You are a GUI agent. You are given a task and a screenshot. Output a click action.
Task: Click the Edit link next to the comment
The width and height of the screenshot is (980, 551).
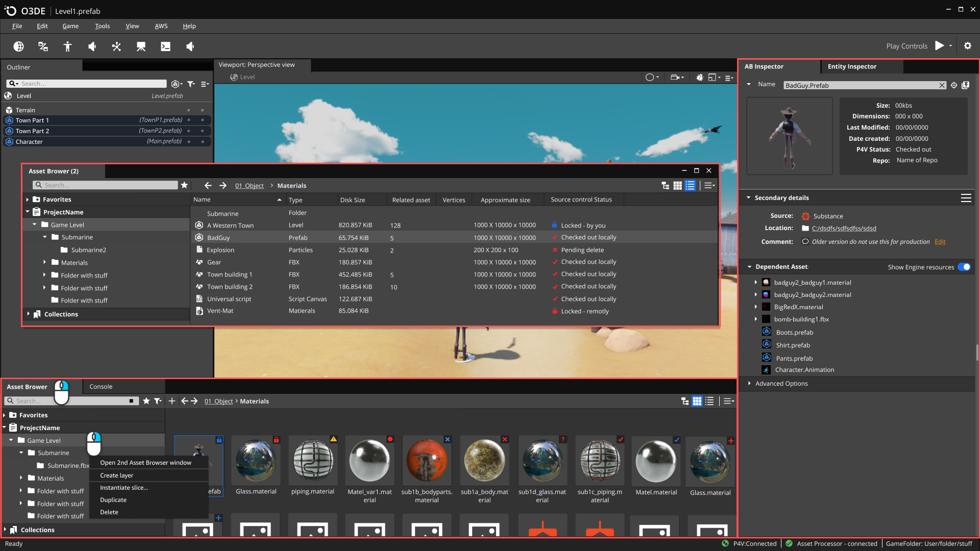[940, 241]
